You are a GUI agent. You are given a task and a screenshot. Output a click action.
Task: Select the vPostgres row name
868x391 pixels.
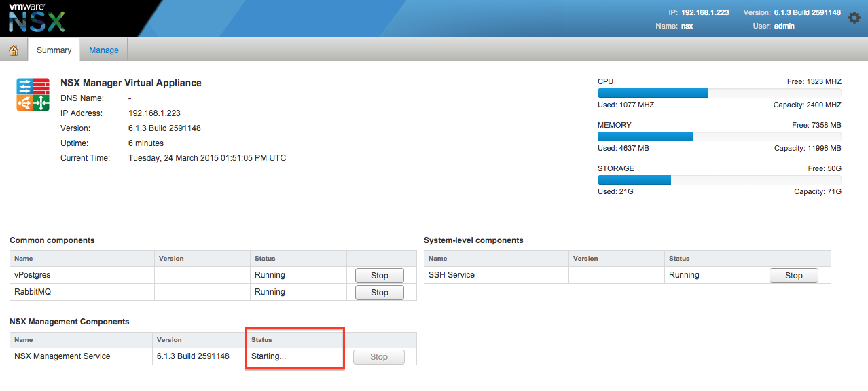click(33, 275)
